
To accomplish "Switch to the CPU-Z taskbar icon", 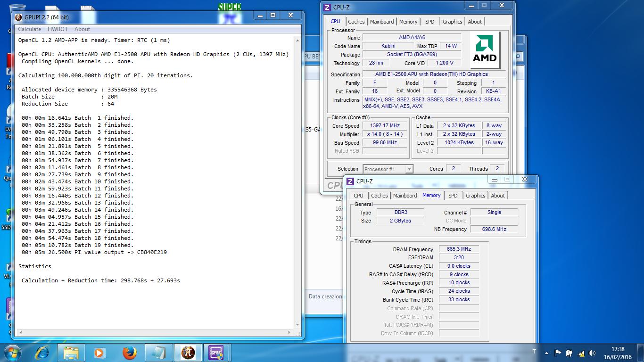I will pos(216,353).
